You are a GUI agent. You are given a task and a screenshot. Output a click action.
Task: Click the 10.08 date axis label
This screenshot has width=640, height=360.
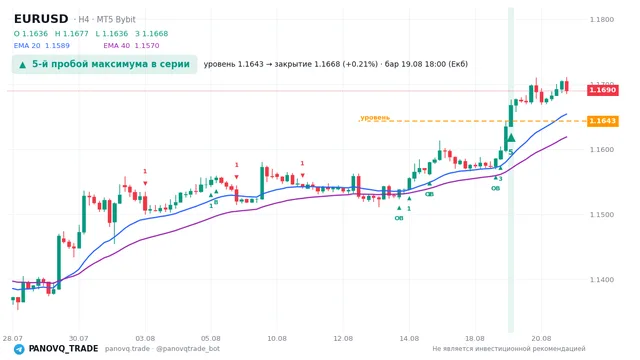277,338
